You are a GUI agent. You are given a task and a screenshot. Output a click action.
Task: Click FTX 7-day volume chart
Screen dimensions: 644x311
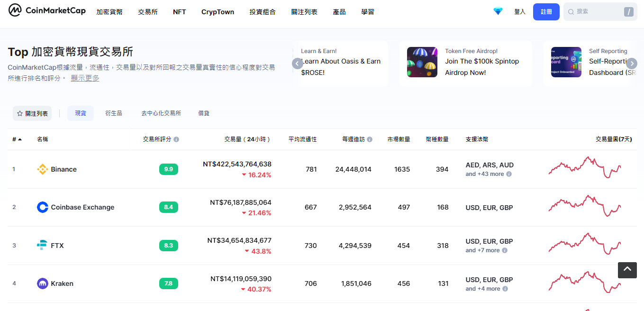pyautogui.click(x=585, y=244)
